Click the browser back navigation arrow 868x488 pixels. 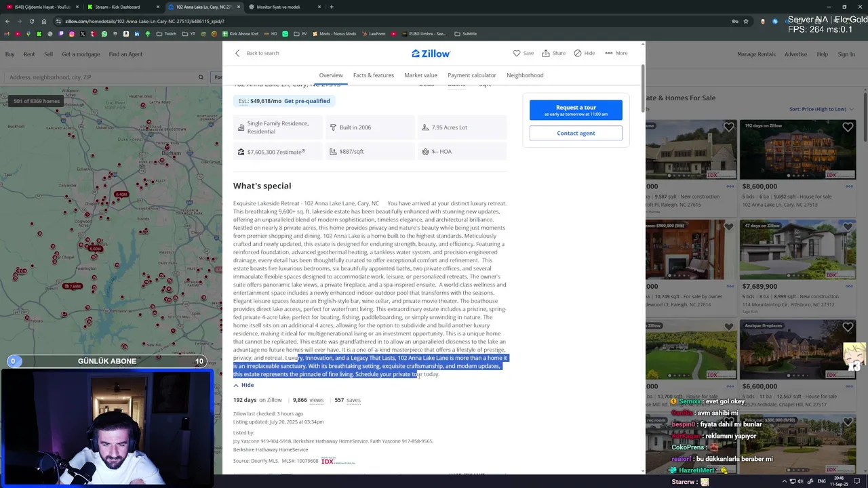(7, 21)
